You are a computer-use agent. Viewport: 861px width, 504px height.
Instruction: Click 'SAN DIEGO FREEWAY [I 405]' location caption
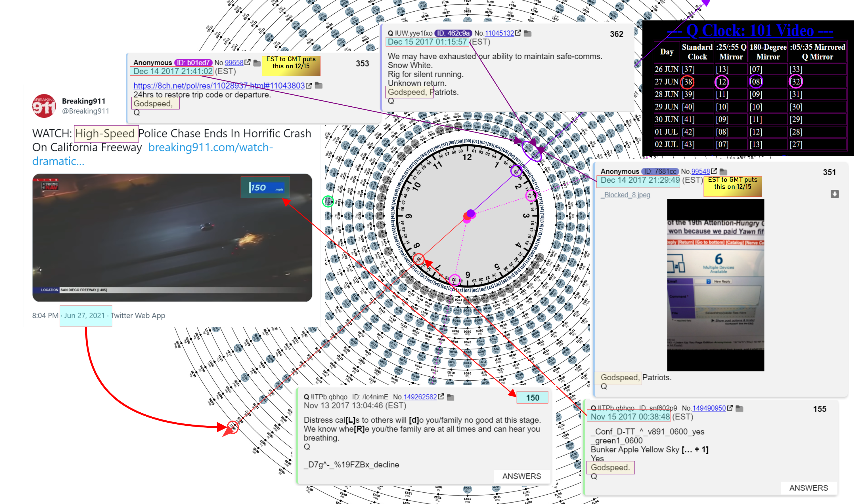point(83,290)
